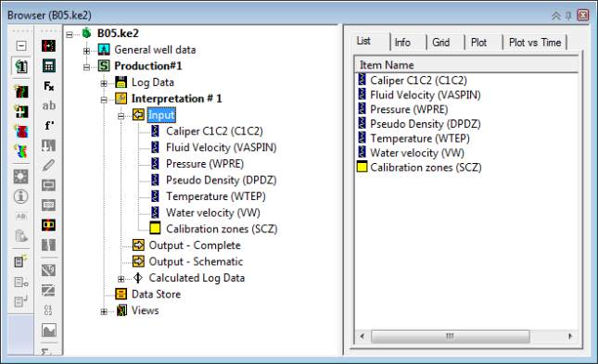Open the Plot vs Time tab

coord(535,43)
